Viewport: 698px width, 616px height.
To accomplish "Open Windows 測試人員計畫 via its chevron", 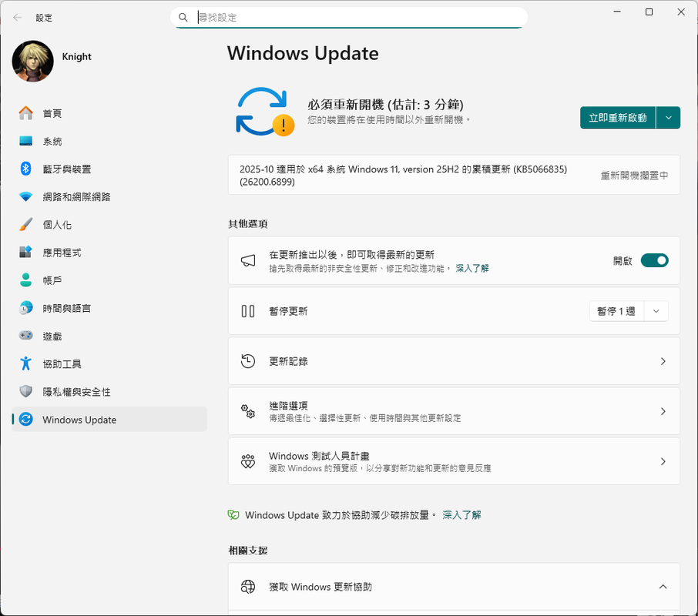I will [x=663, y=462].
